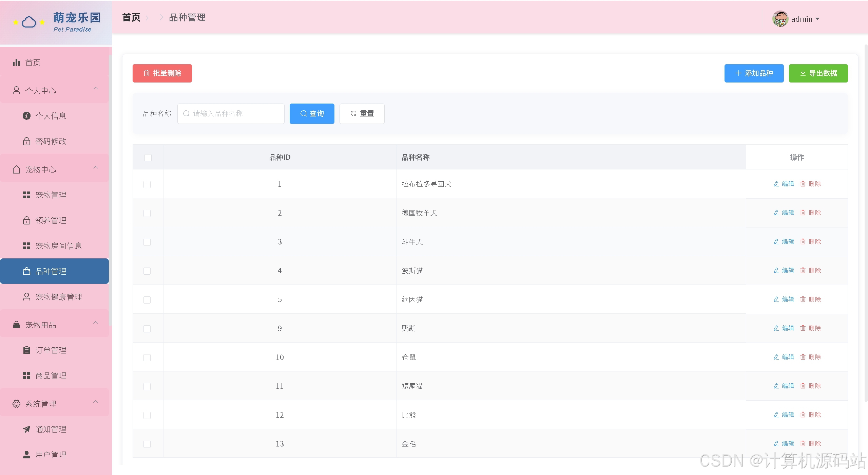
Task: Collapse the 宠物用品 menu chevron
Action: tap(96, 323)
